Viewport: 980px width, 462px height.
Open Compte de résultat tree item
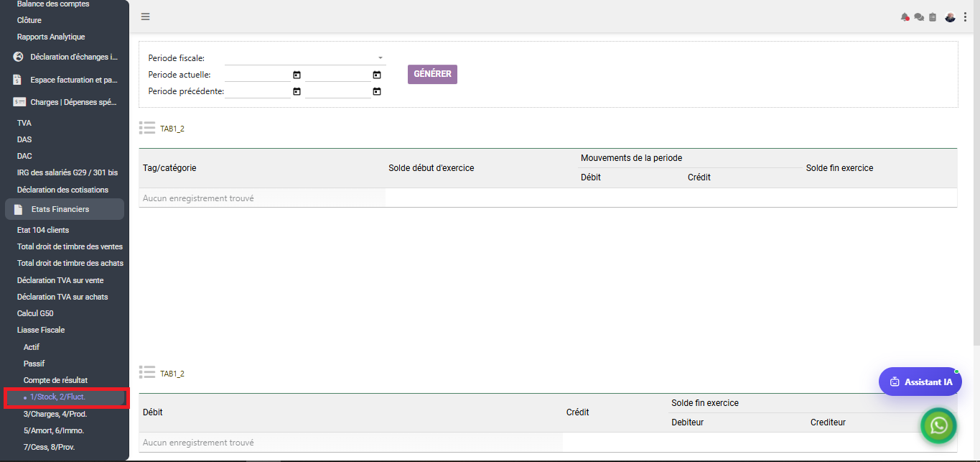pos(55,380)
